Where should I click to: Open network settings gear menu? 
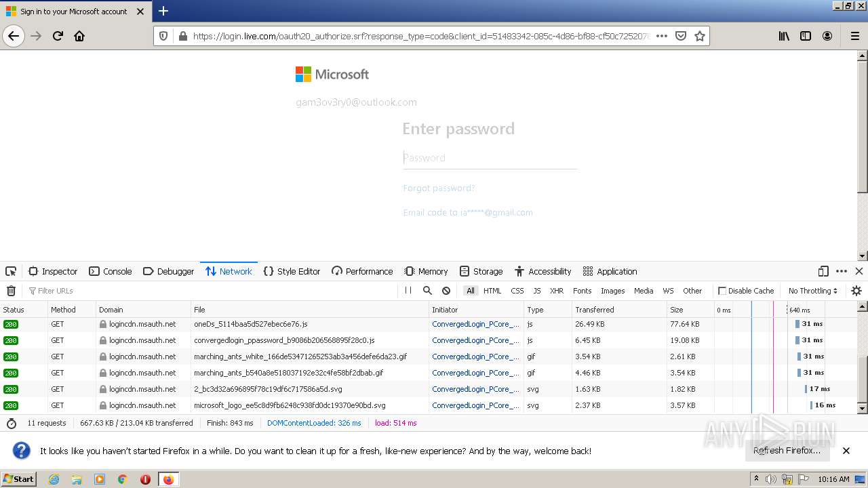point(856,290)
